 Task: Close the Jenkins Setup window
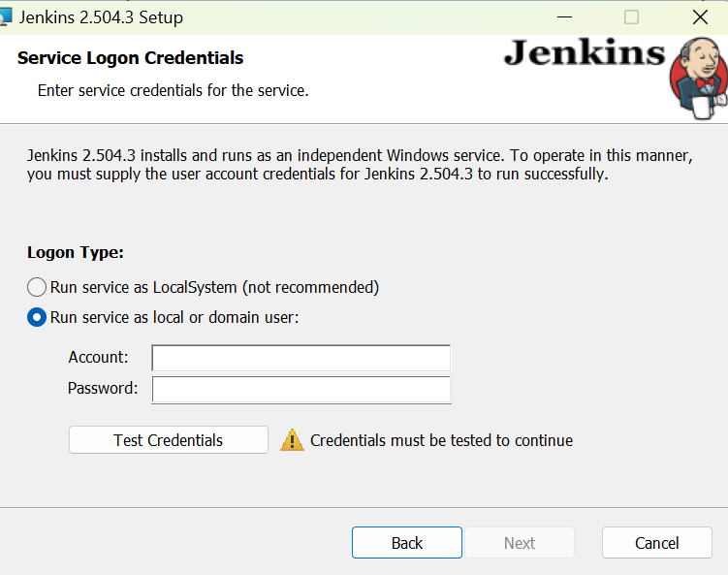700,17
